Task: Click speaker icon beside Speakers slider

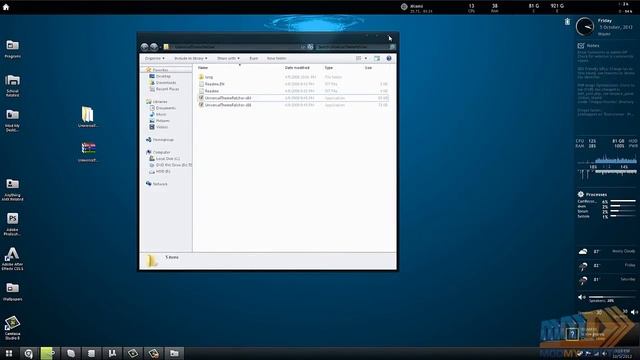Action: click(582, 297)
